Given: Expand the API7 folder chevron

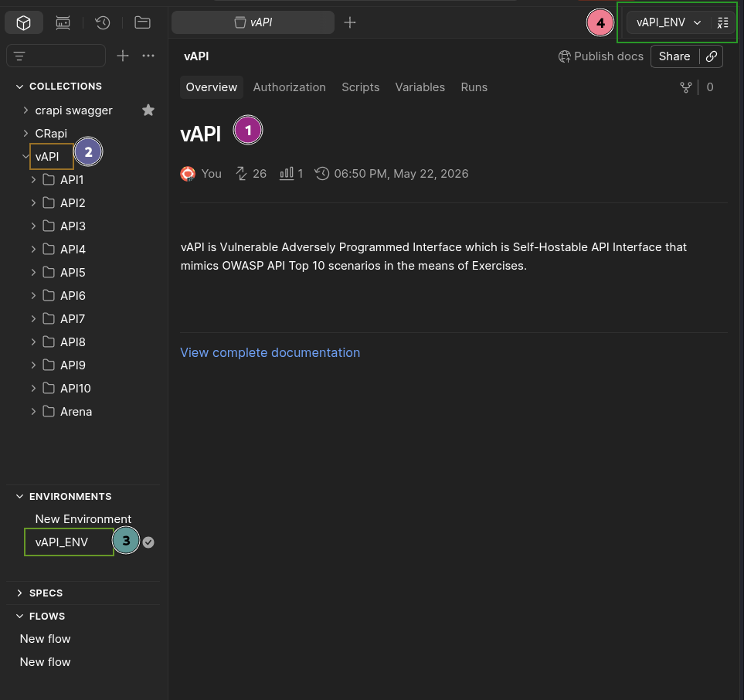Looking at the screenshot, I should click(x=33, y=318).
